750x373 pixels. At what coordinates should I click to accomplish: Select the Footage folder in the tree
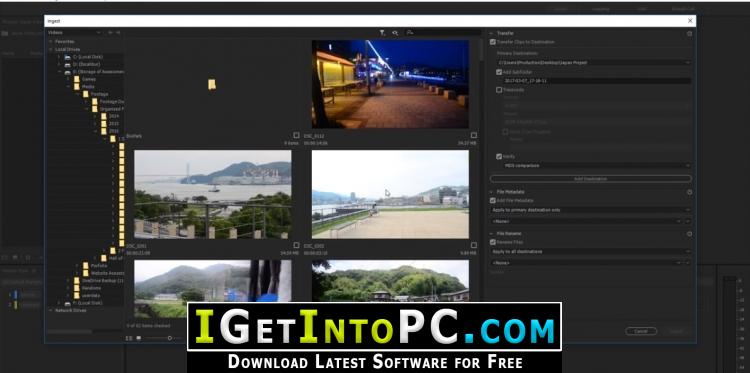pyautogui.click(x=95, y=94)
